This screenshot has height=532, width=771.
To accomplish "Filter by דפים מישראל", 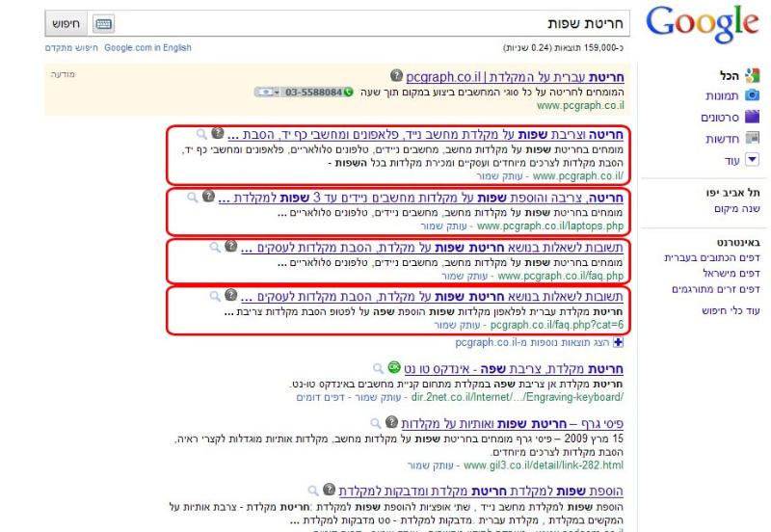I will (731, 274).
